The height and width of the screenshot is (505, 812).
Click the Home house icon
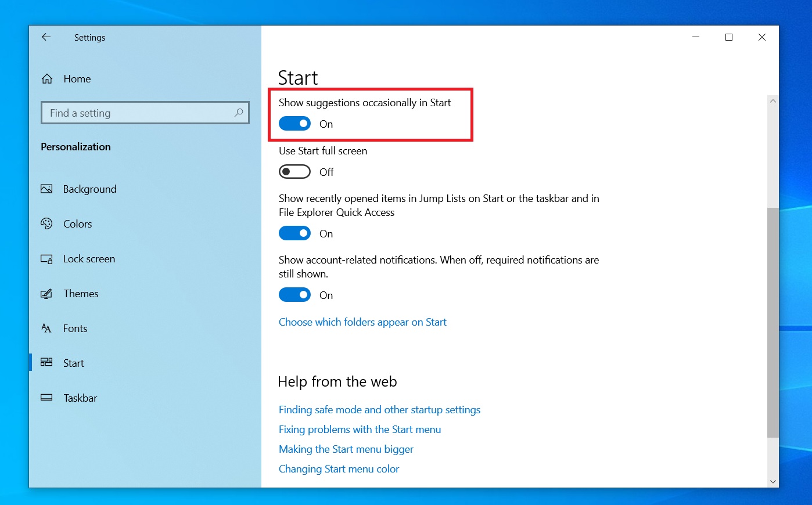coord(47,79)
